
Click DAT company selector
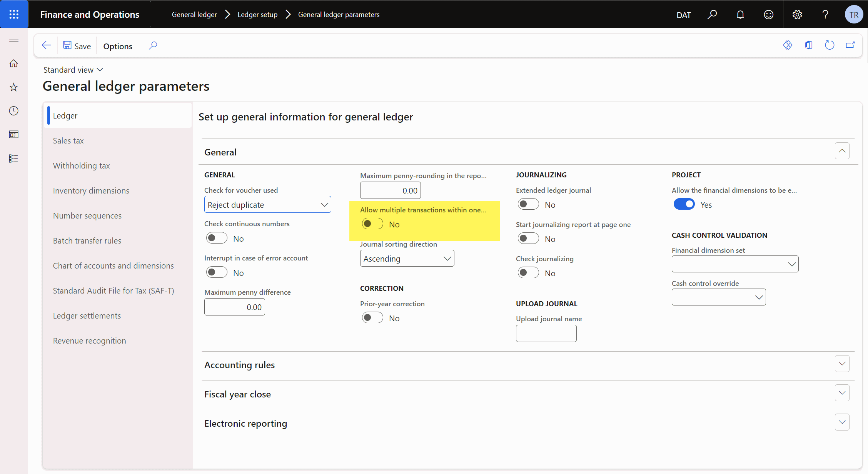[684, 15]
